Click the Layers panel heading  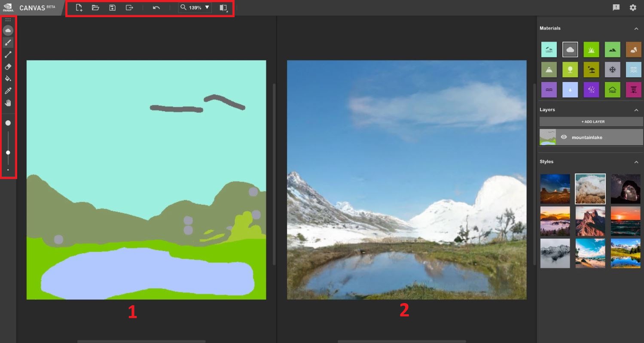[x=547, y=110]
